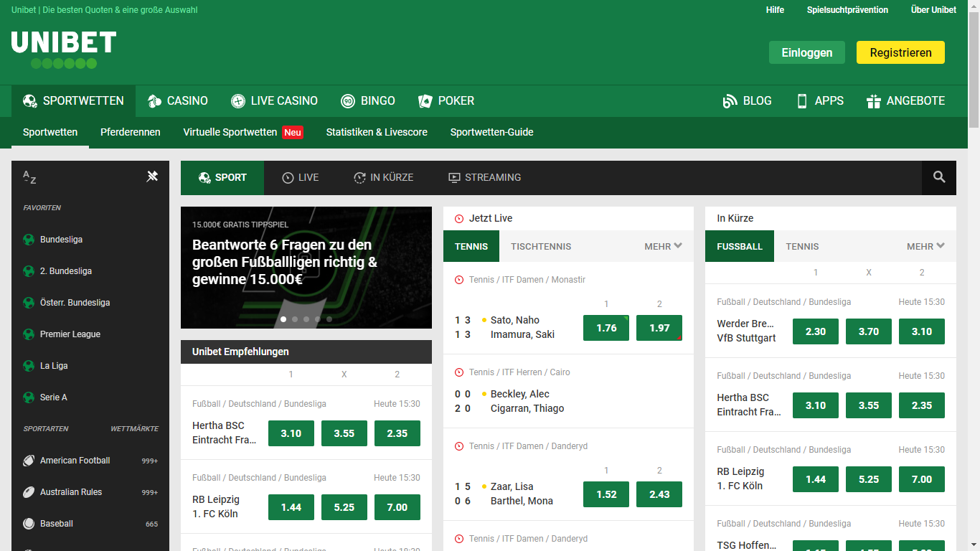
Task: Open the Hilfe link
Action: [x=775, y=10]
